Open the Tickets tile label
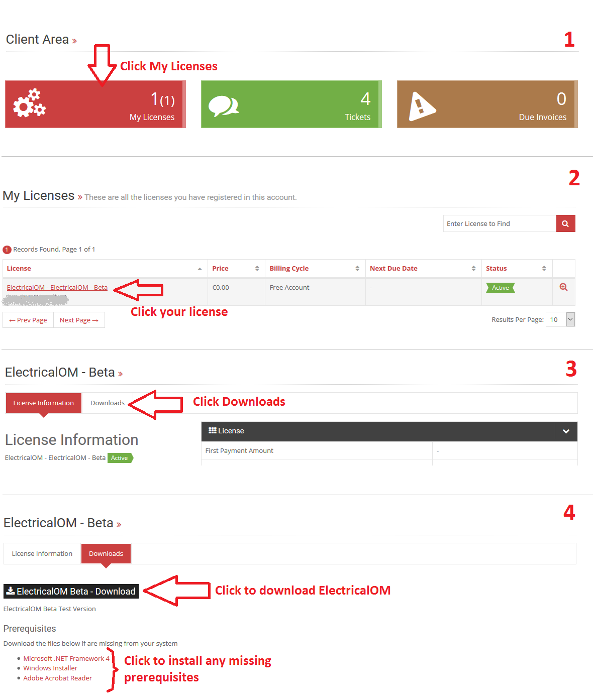 [x=358, y=117]
